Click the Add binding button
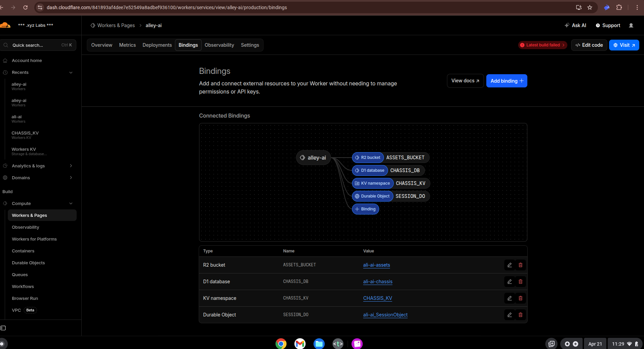This screenshot has width=644, height=349. click(x=506, y=81)
